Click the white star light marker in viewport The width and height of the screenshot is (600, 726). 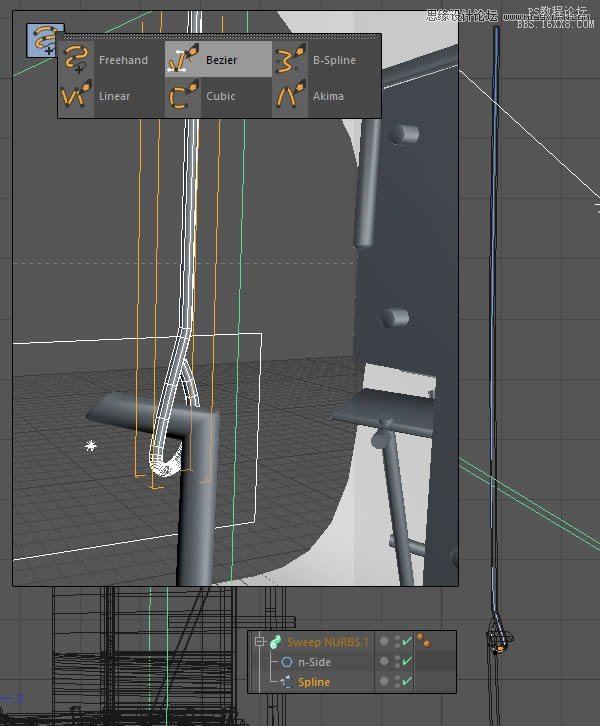[91, 446]
